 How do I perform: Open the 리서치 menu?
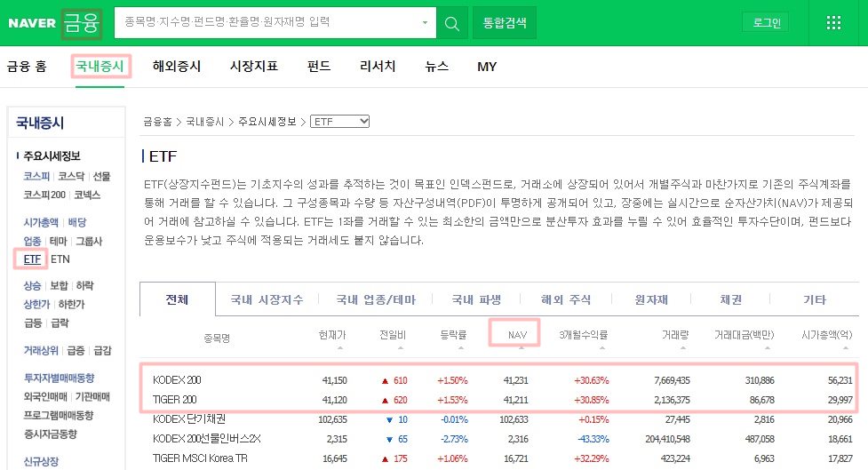(378, 67)
